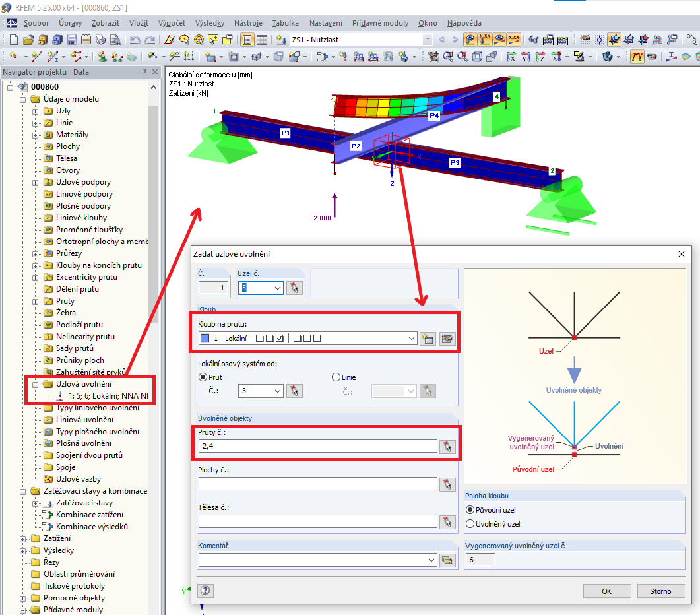
Task: Open the Prut Č. dropdown showing 3
Action: pyautogui.click(x=278, y=391)
